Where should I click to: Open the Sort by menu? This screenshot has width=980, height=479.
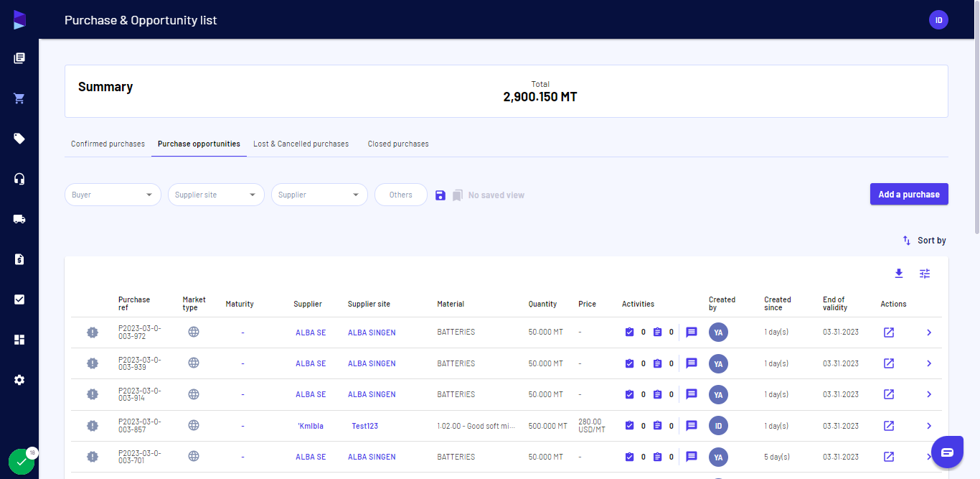(924, 241)
